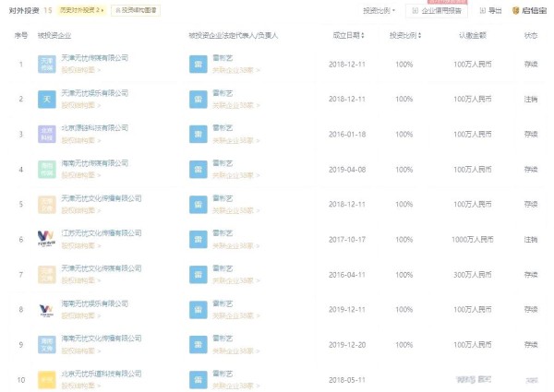554x392 pixels.
Task: Click the date 2019-04-08
Action: click(347, 170)
